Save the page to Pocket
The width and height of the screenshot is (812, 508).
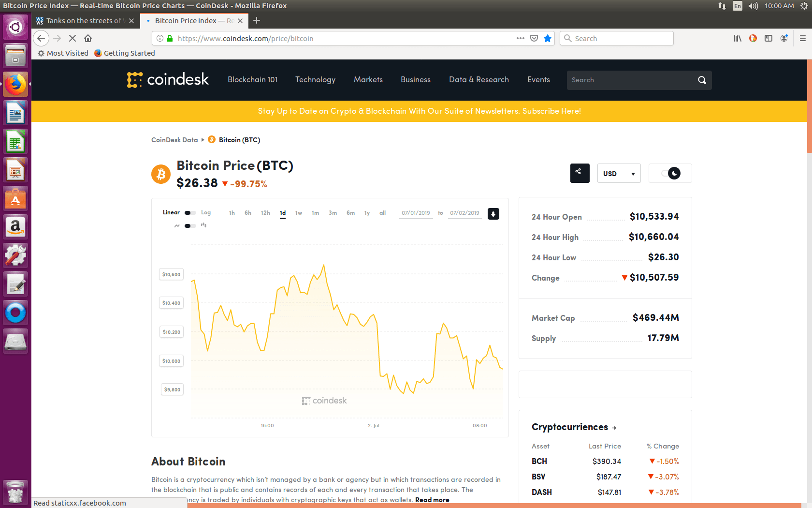pyautogui.click(x=534, y=38)
